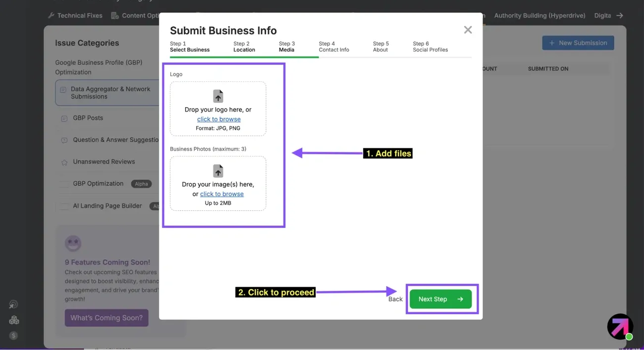Click the What's Coming Soon? button

107,318
